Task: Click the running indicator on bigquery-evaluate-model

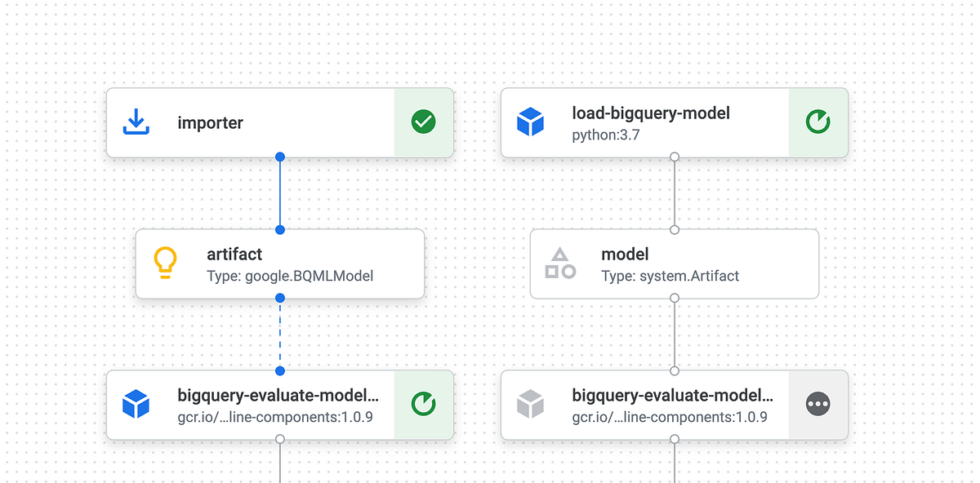Action: pyautogui.click(x=423, y=404)
